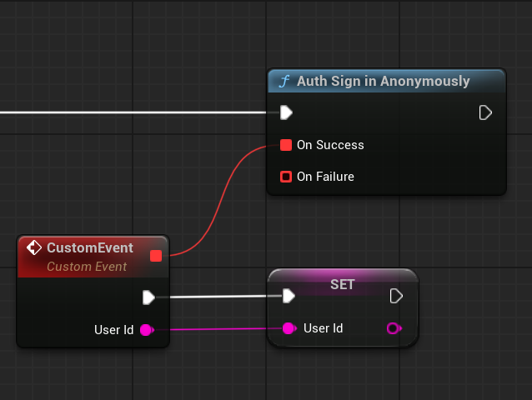Click the Custom Event italic subtitle text
The image size is (532, 400).
click(x=87, y=267)
